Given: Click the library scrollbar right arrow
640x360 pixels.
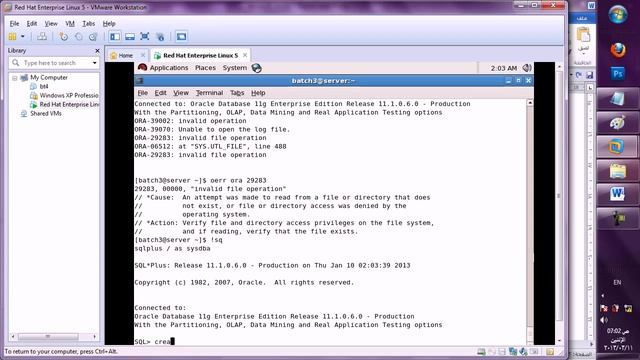Looking at the screenshot, I should 95,337.
